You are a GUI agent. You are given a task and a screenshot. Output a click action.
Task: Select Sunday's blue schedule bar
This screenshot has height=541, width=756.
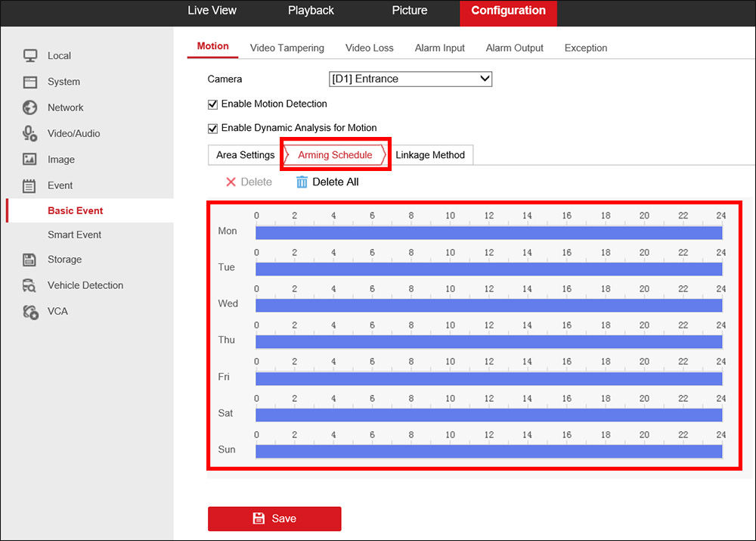pyautogui.click(x=489, y=451)
